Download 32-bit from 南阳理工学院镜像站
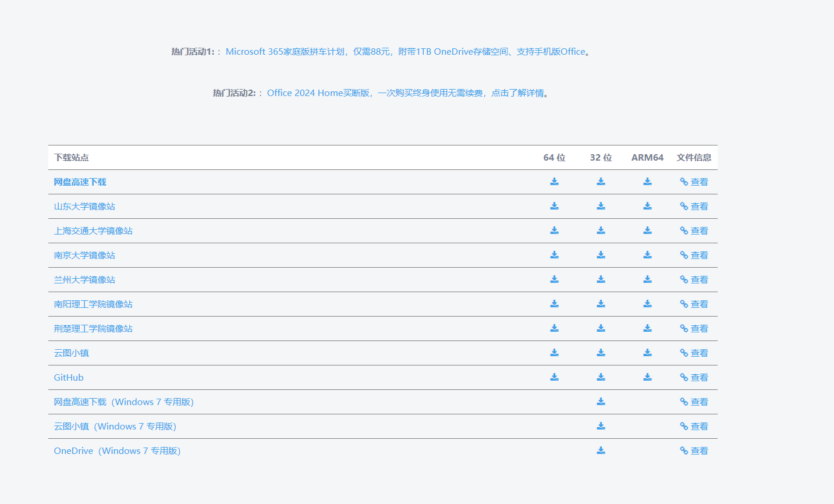Screen dimensions: 834x504 tap(601, 304)
